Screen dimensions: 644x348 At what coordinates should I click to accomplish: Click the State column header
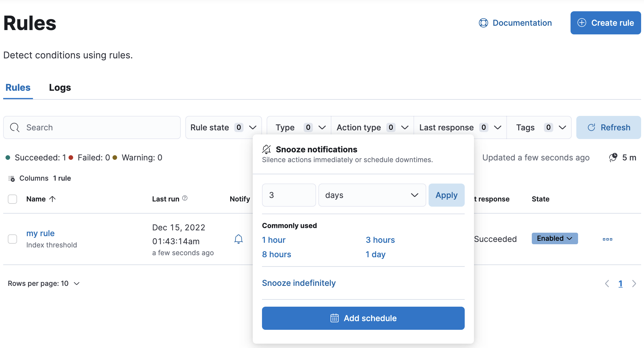[540, 199]
